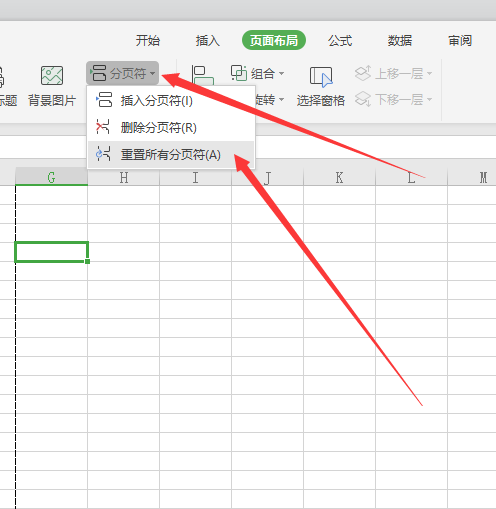Image resolution: width=496 pixels, height=509 pixels.
Task: Switch to the 插入 tab
Action: tap(208, 41)
